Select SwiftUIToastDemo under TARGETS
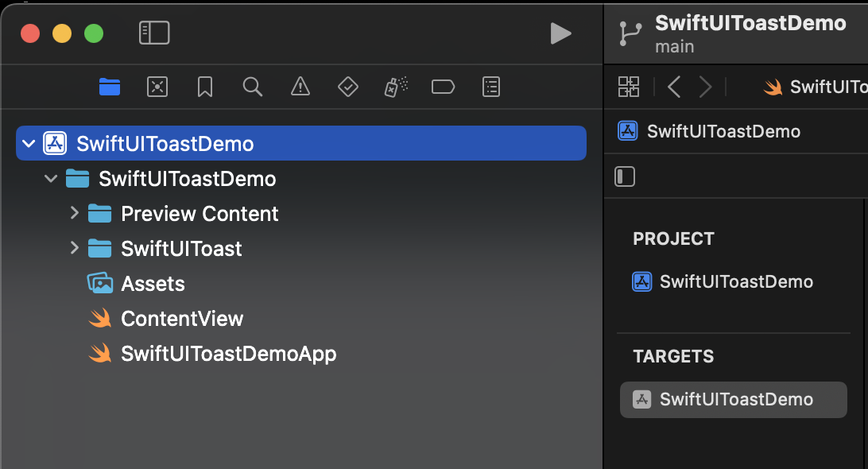The image size is (868, 469). click(x=733, y=399)
